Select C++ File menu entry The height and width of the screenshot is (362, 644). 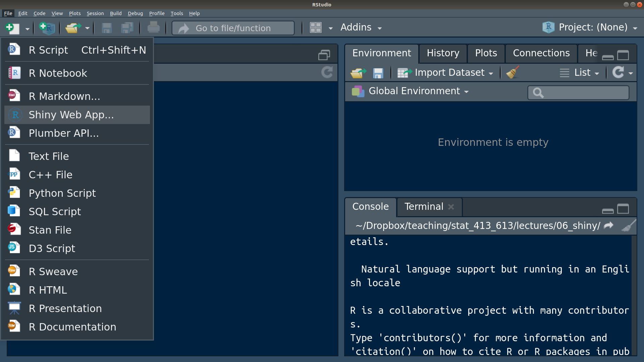tap(77, 175)
